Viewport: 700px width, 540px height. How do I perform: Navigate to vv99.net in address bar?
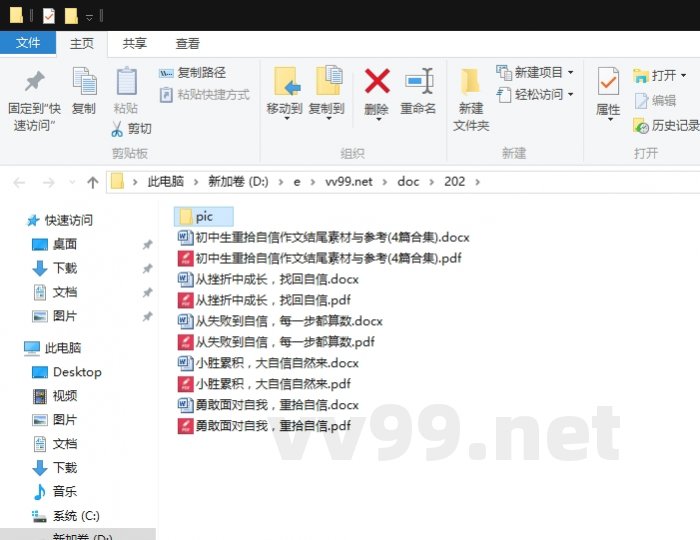349,182
